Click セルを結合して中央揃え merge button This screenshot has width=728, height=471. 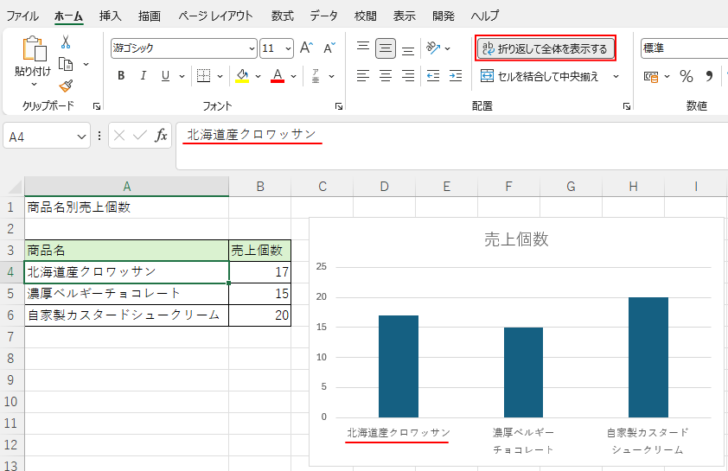540,76
